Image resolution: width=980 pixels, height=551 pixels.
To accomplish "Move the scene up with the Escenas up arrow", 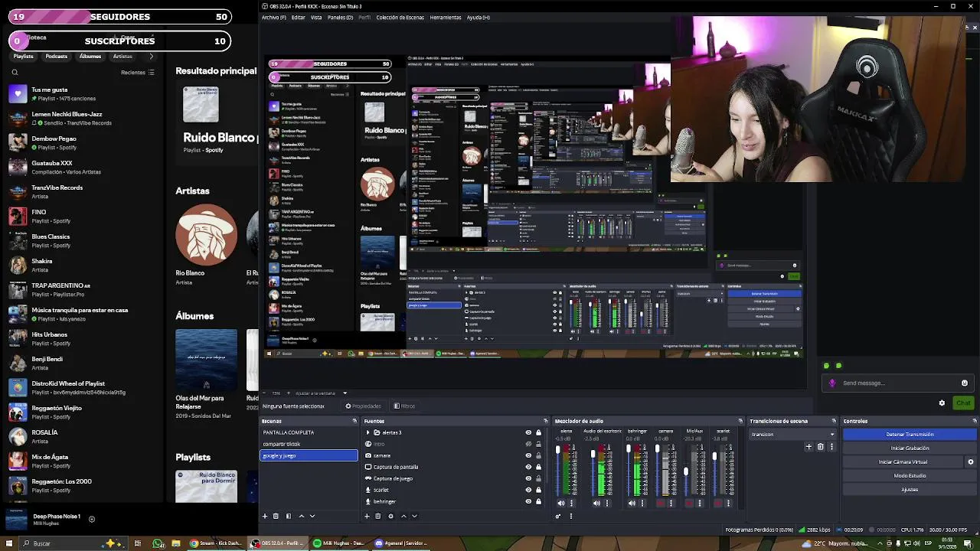I will (x=301, y=516).
